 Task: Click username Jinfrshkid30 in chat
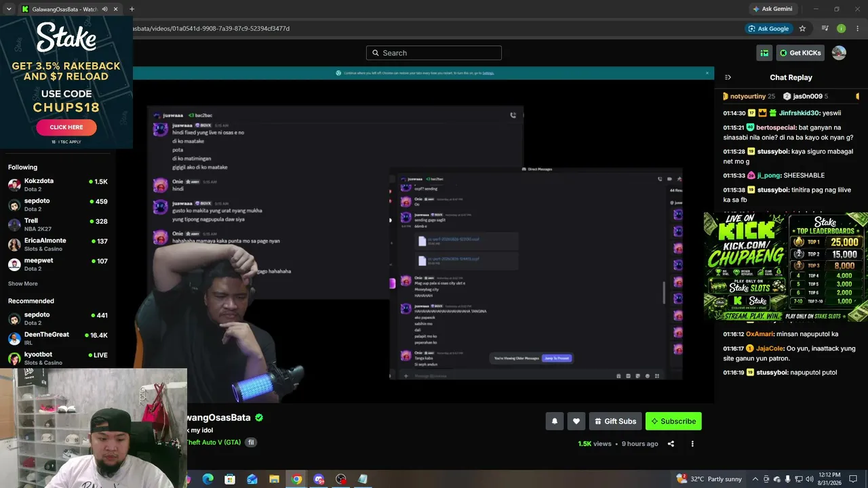click(800, 113)
